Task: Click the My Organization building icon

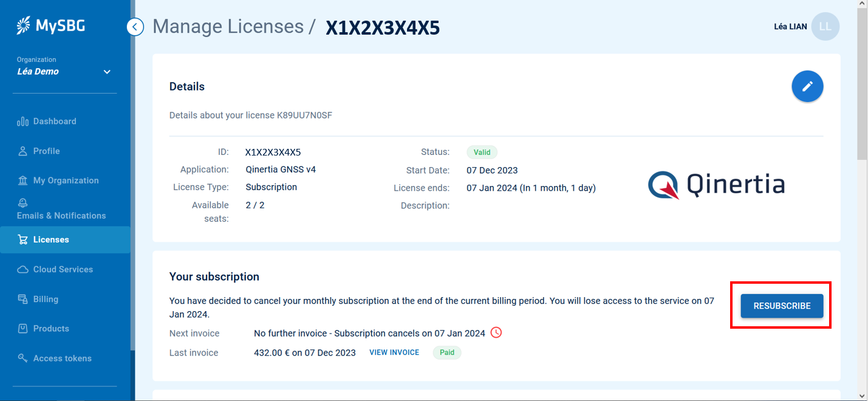Action: pos(23,180)
